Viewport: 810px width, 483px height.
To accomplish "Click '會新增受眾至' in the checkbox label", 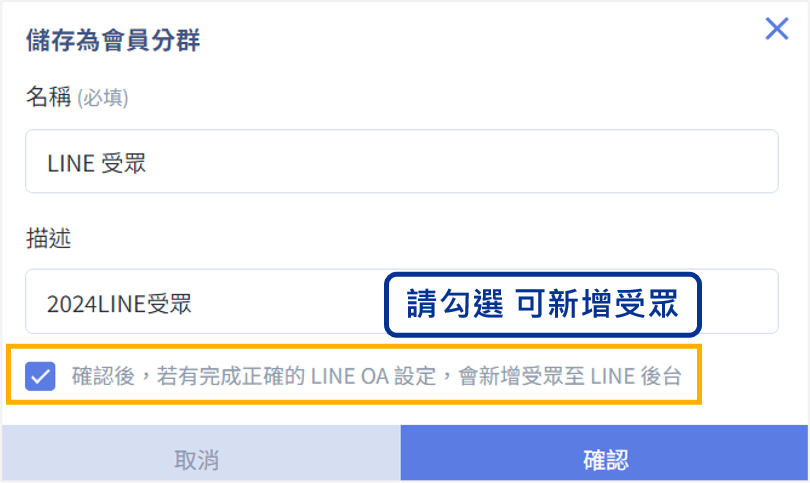I will coord(522,377).
